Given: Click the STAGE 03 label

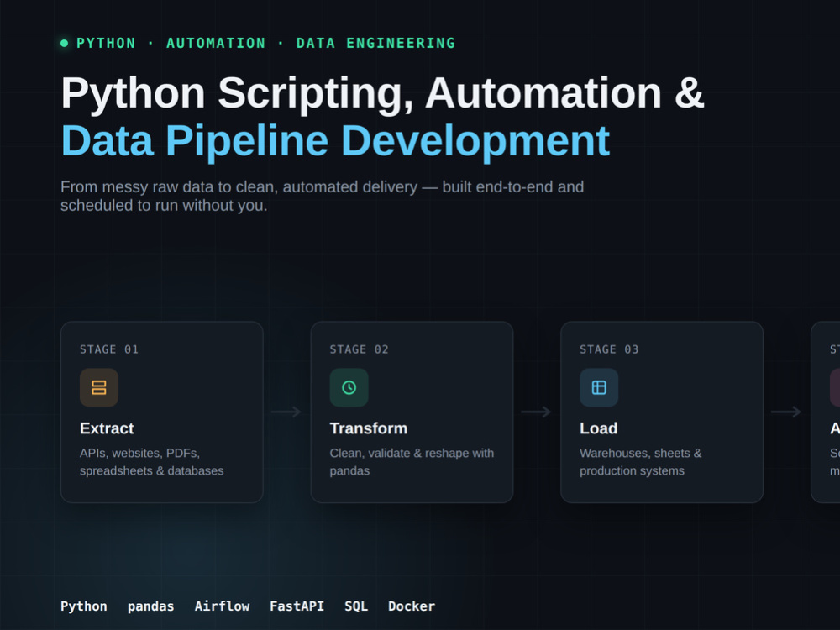Looking at the screenshot, I should pos(609,349).
